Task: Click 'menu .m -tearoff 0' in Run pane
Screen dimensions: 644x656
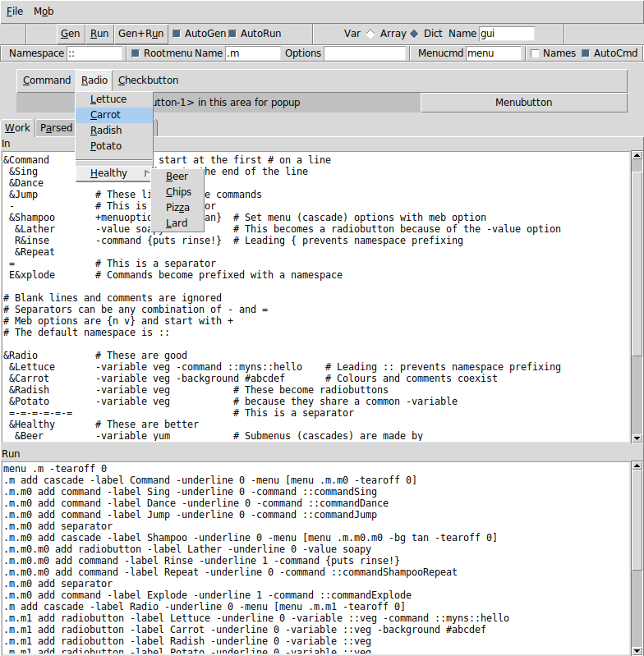Action: [x=55, y=469]
